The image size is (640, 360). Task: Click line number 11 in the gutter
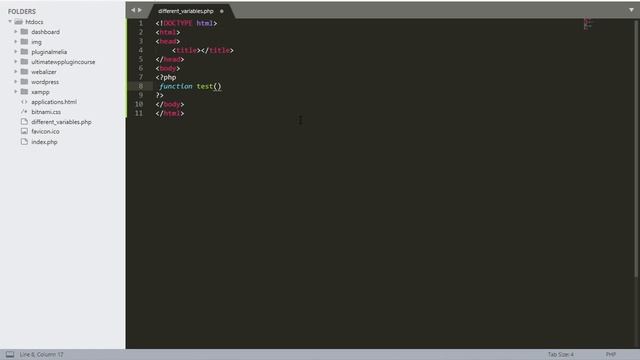[139, 113]
